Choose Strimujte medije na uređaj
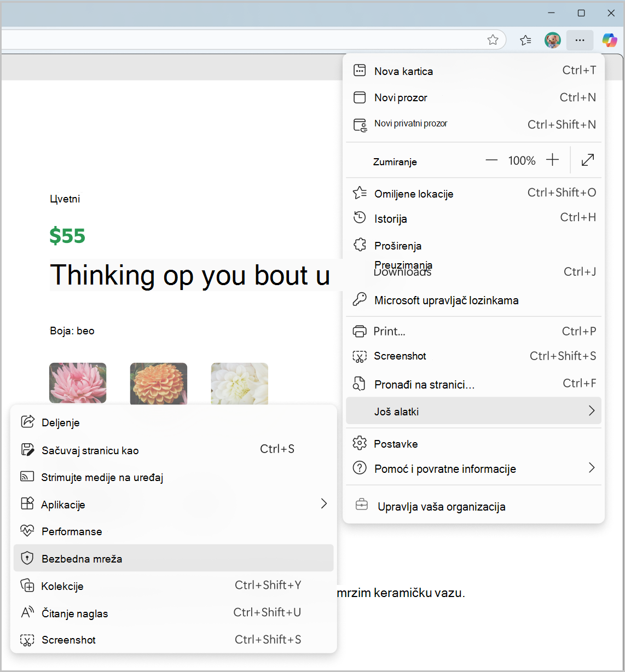This screenshot has width=625, height=672. pyautogui.click(x=173, y=477)
